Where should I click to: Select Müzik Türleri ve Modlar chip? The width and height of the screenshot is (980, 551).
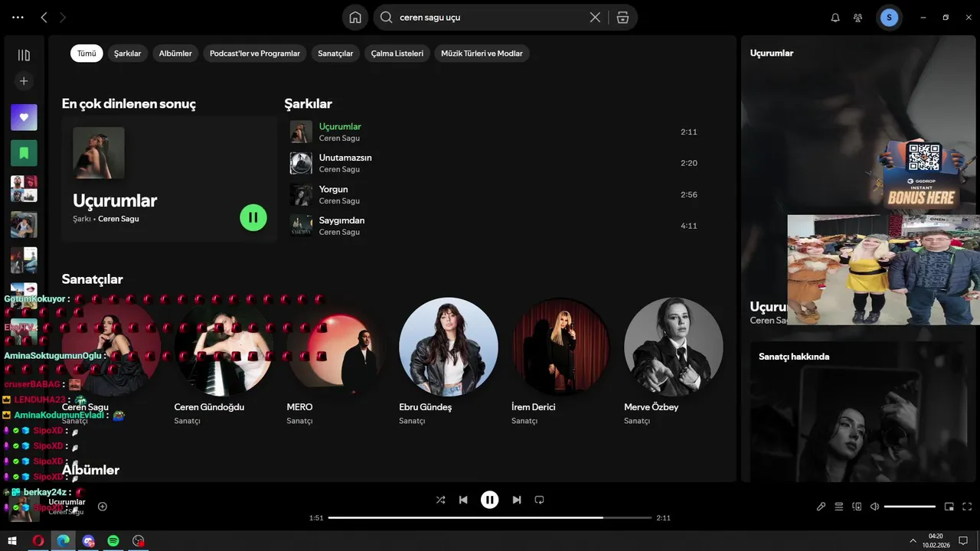click(482, 54)
